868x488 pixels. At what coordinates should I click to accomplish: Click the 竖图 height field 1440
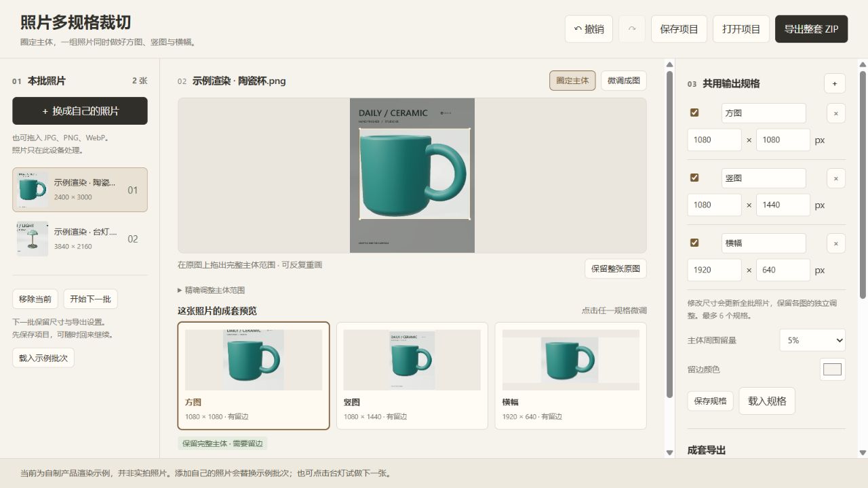[x=783, y=205]
